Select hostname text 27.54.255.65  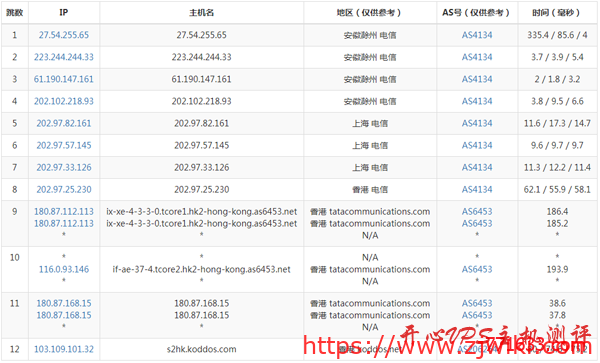tap(201, 35)
